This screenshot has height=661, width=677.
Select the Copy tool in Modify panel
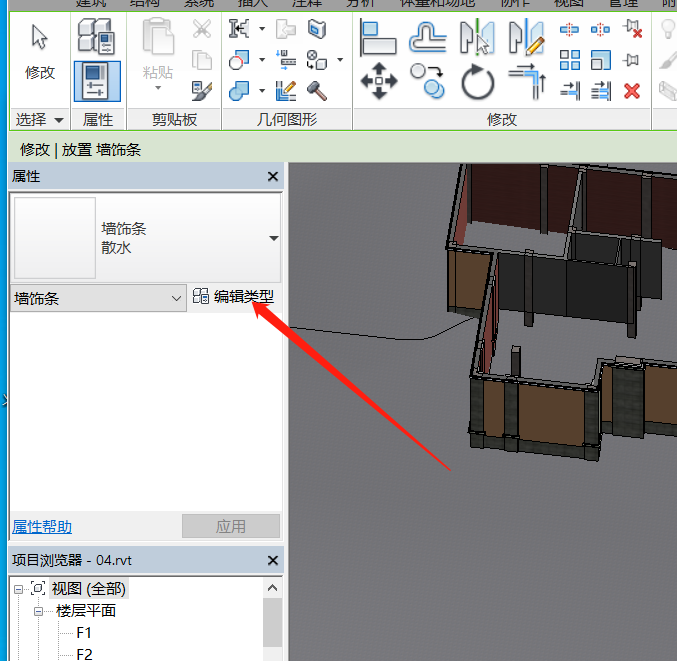(428, 80)
